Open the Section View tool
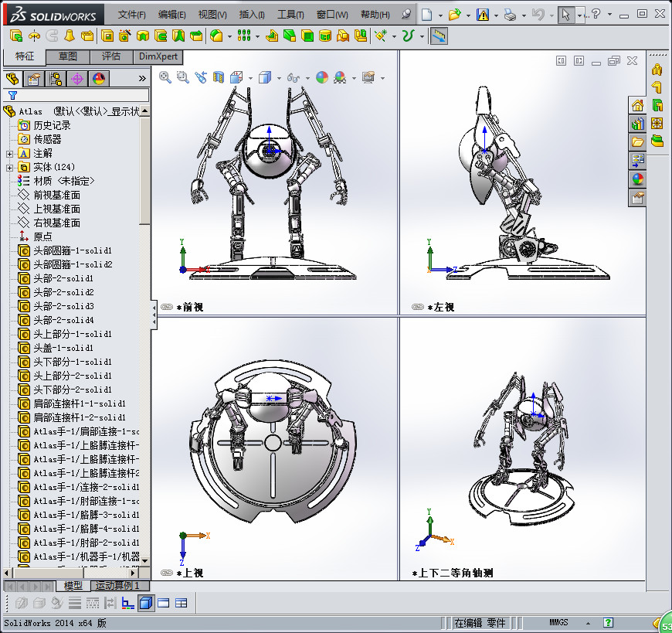 [219, 77]
